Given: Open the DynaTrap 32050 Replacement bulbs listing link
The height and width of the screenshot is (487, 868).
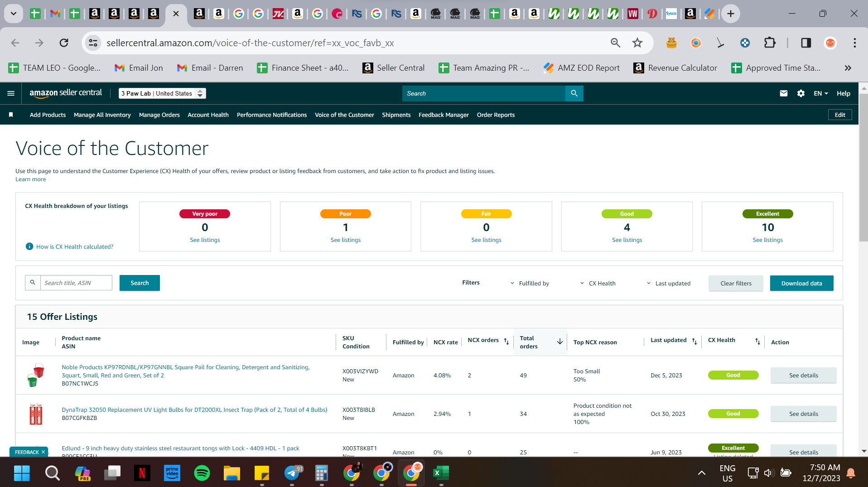Looking at the screenshot, I should pos(194,410).
